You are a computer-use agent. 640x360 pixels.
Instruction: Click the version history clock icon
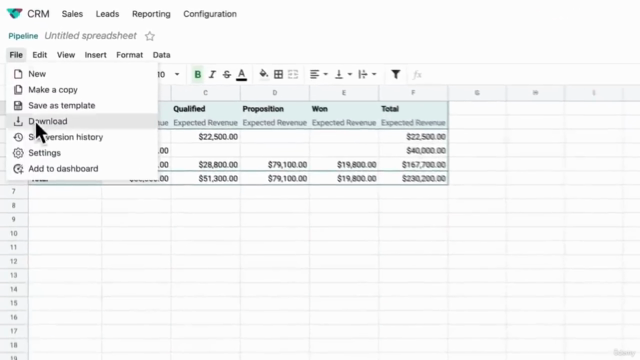[x=18, y=137]
